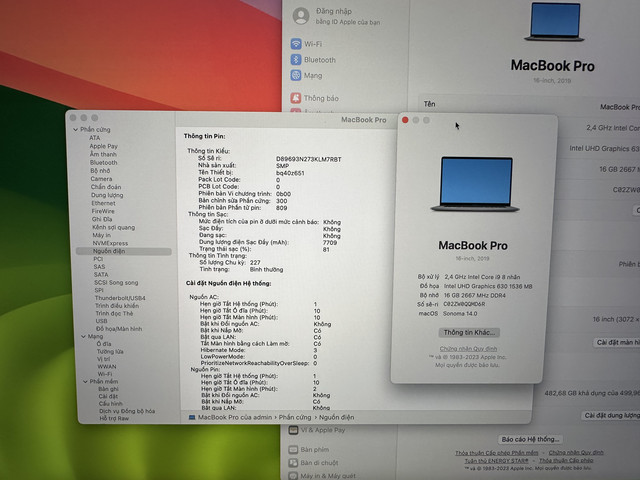Select PCI in hardware list
The image size is (640, 480).
98,259
